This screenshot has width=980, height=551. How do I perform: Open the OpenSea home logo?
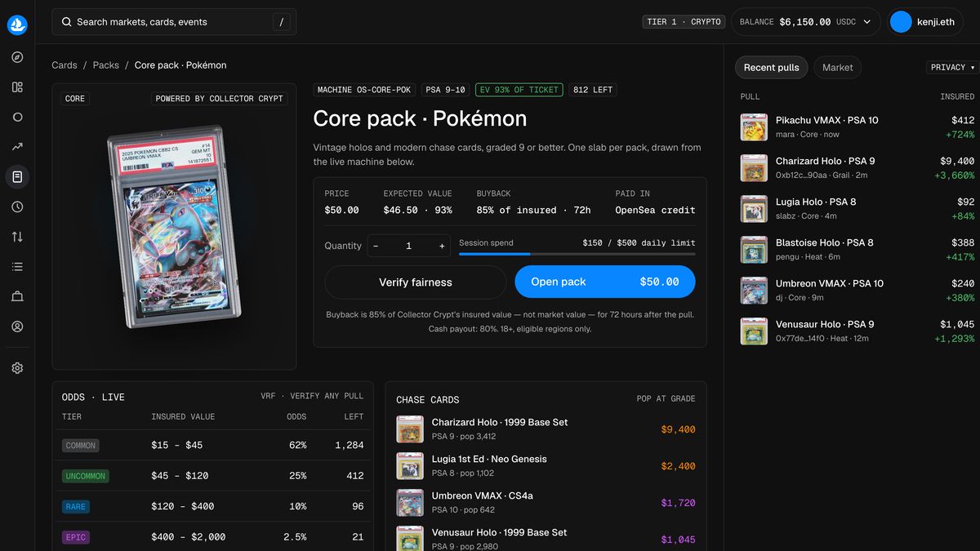pyautogui.click(x=17, y=24)
